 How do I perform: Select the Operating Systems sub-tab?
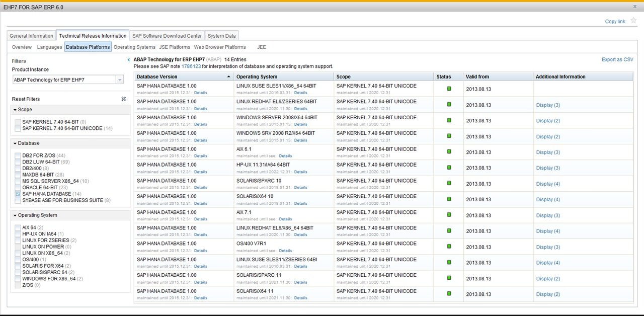tap(134, 47)
